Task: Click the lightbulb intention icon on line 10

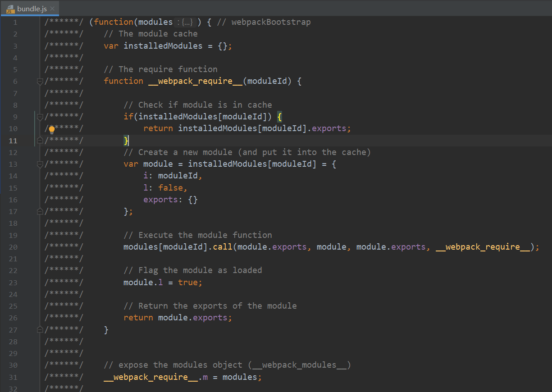Action: pos(51,128)
